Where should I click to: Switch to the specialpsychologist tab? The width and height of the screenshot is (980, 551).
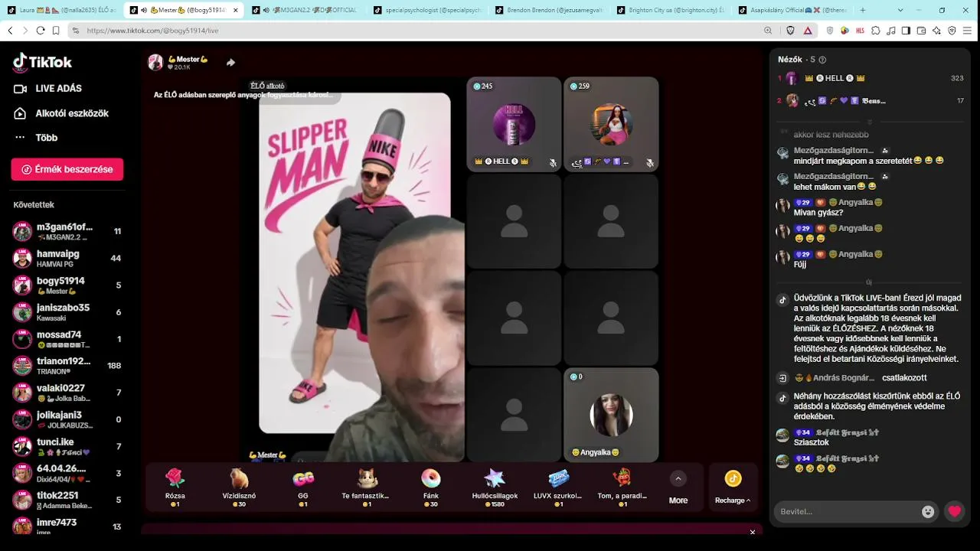pyautogui.click(x=427, y=11)
